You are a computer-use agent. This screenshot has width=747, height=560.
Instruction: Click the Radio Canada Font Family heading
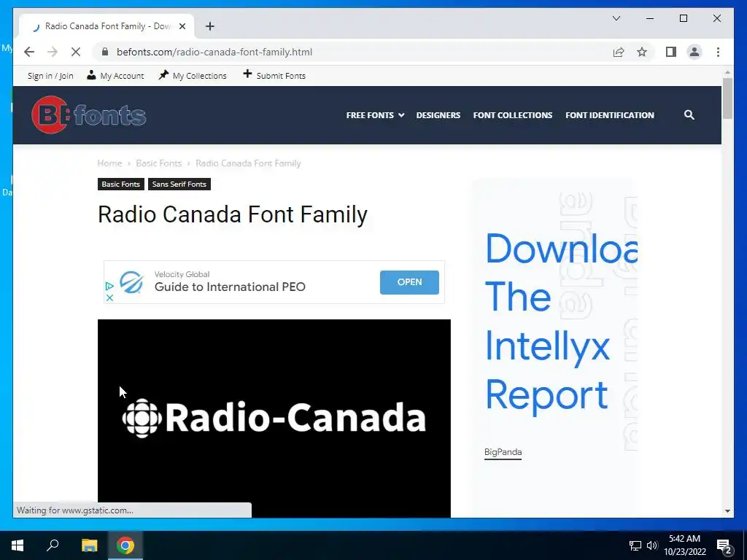233,214
